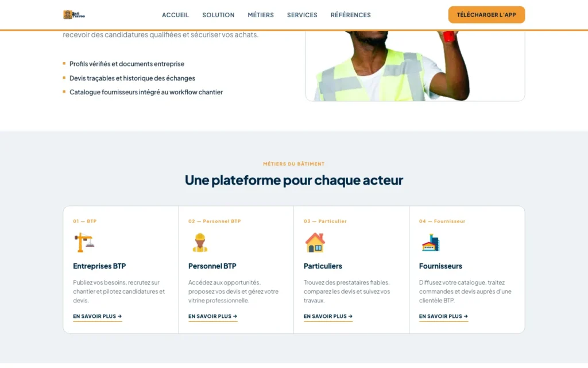The width and height of the screenshot is (588, 368).
Task: Click the Entreprises BTP card title
Action: click(x=99, y=266)
